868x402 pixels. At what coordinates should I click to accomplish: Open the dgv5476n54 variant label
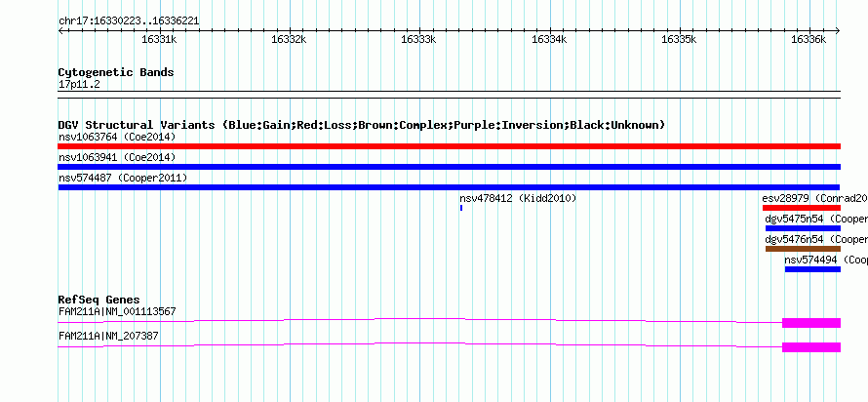click(816, 239)
